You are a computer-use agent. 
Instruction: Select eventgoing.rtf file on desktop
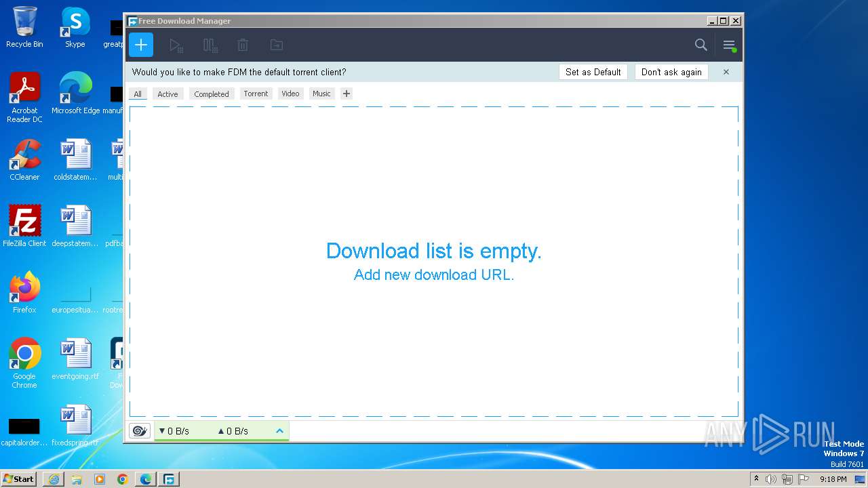(x=75, y=359)
